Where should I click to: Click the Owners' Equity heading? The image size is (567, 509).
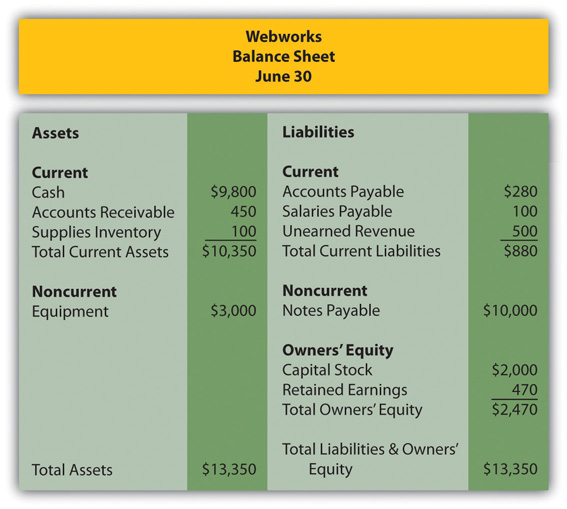click(338, 351)
